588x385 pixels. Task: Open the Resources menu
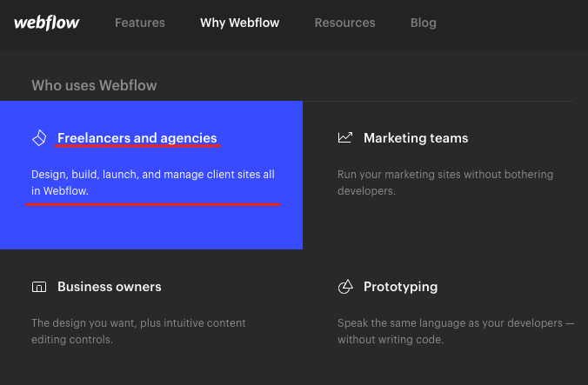(x=344, y=23)
